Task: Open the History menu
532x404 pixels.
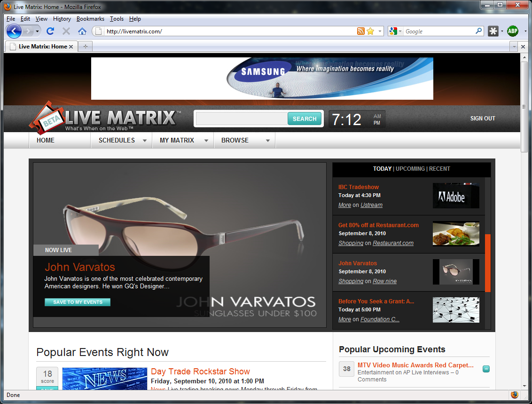Action: point(62,19)
